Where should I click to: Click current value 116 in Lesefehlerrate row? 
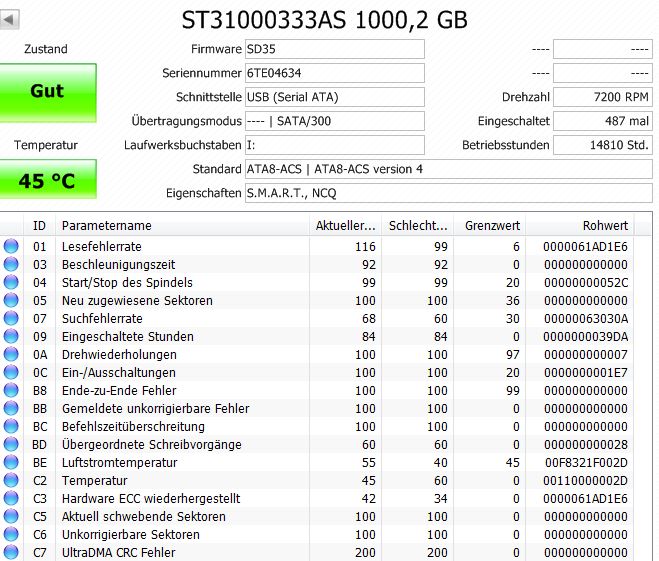pyautogui.click(x=365, y=246)
